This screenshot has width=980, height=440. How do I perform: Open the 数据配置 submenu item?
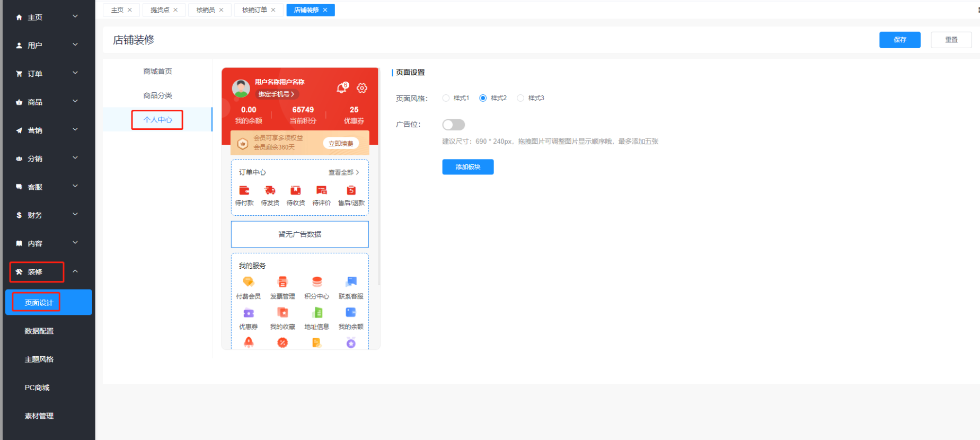point(39,331)
